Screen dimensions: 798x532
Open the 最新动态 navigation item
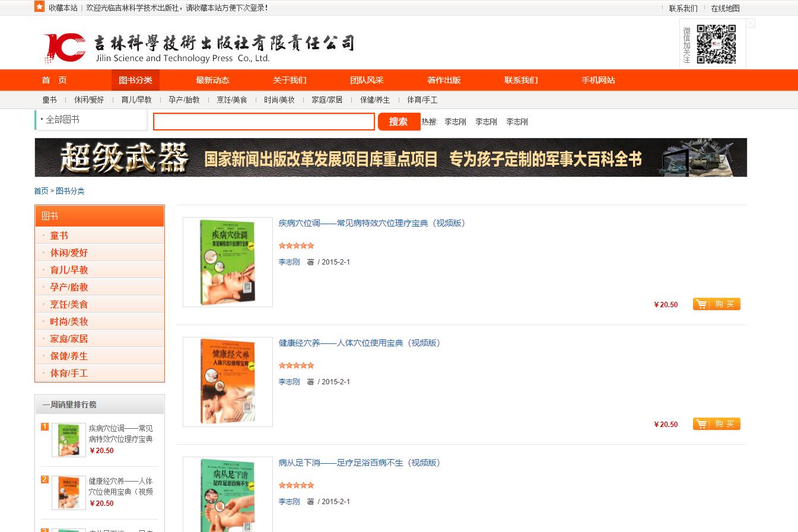click(212, 80)
